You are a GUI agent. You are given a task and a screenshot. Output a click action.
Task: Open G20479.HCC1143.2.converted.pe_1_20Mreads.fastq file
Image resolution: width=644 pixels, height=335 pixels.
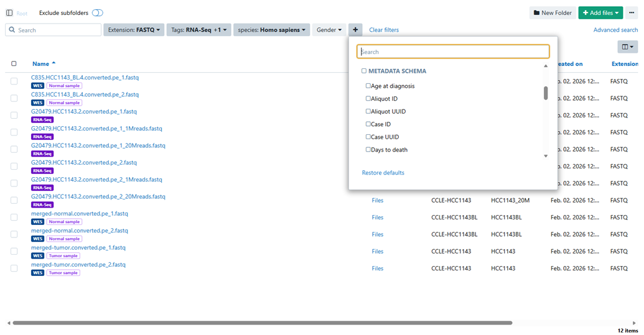click(x=98, y=145)
